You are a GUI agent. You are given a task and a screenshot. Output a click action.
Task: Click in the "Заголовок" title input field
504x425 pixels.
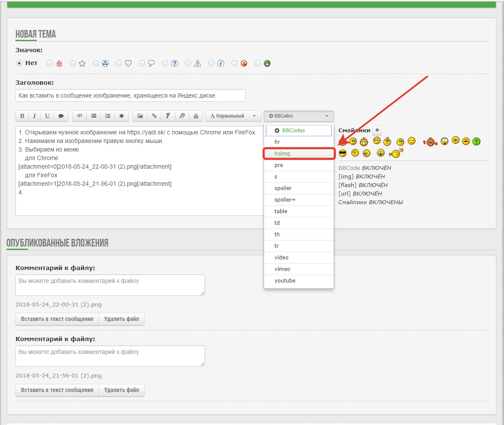coord(130,95)
